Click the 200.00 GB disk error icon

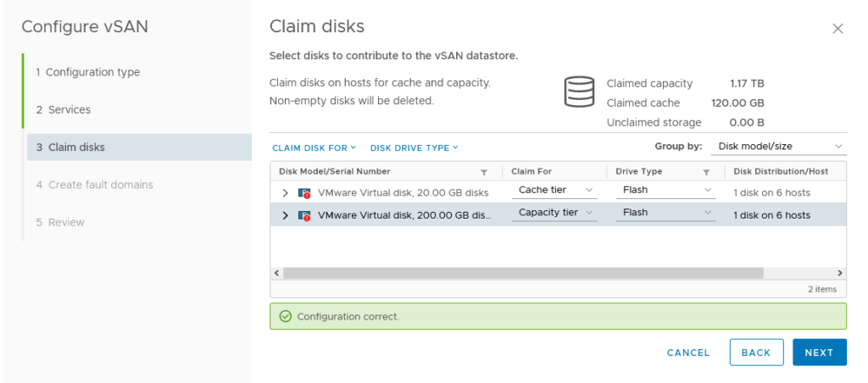[x=304, y=215]
